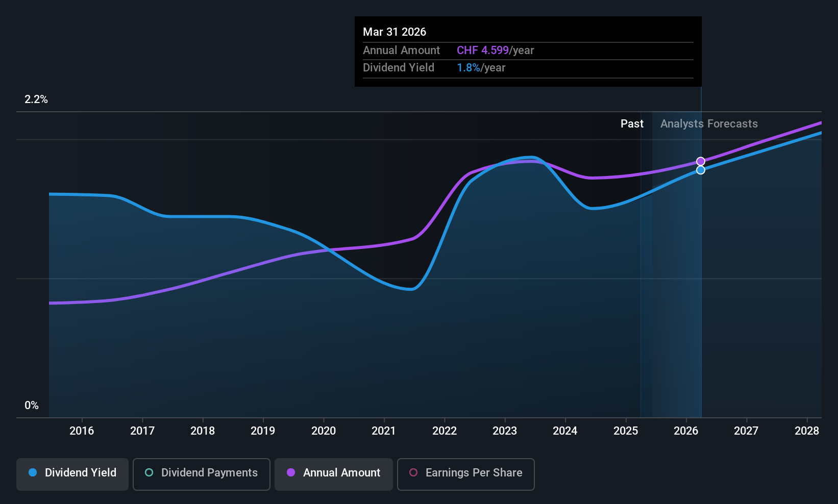Click the Dividend Yield tooltip row label

(x=399, y=68)
